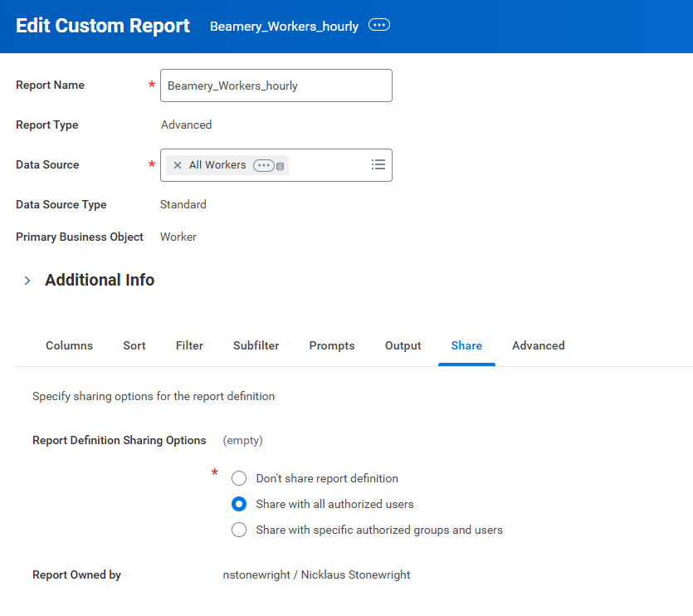Click the Beamery_Workers_hourly title in header
This screenshot has height=616, width=693.
click(x=284, y=27)
